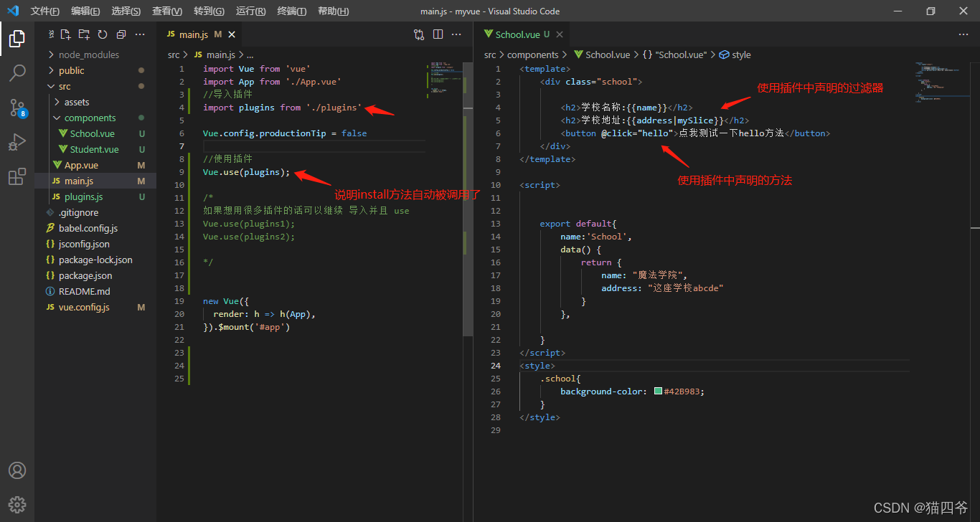
Task: Open .gitignore in the file tree
Action: pyautogui.click(x=77, y=212)
